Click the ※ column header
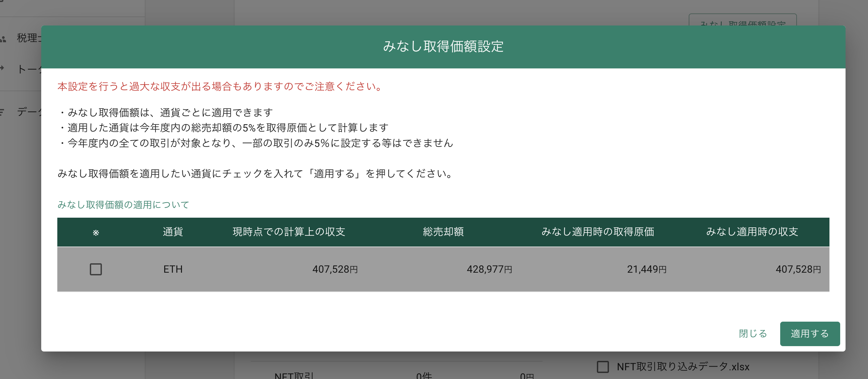This screenshot has width=868, height=379. pyautogui.click(x=96, y=232)
